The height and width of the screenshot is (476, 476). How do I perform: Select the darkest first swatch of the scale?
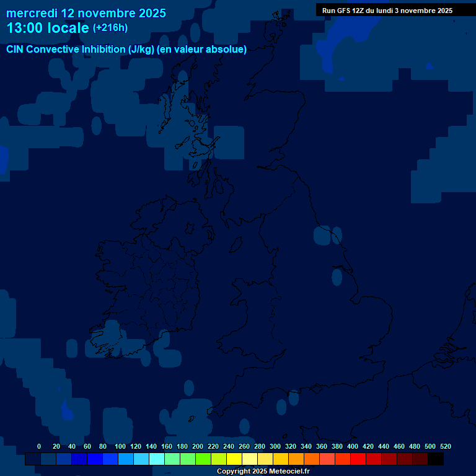33,459
